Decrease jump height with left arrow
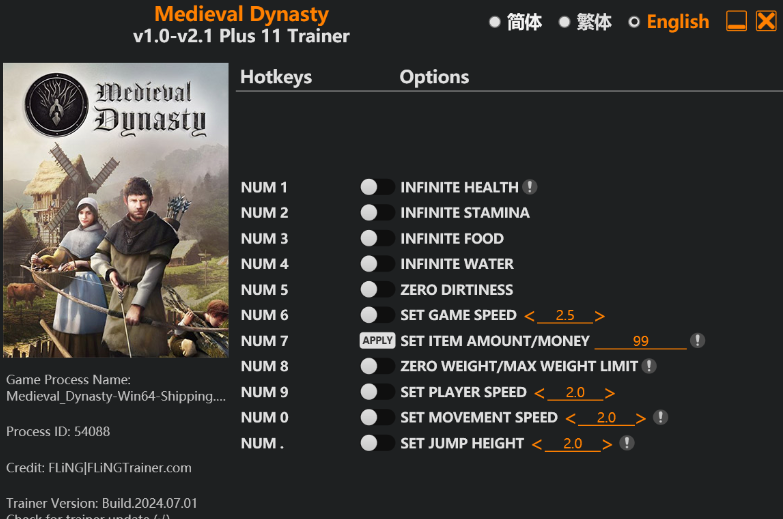This screenshot has width=783, height=519. 537,444
